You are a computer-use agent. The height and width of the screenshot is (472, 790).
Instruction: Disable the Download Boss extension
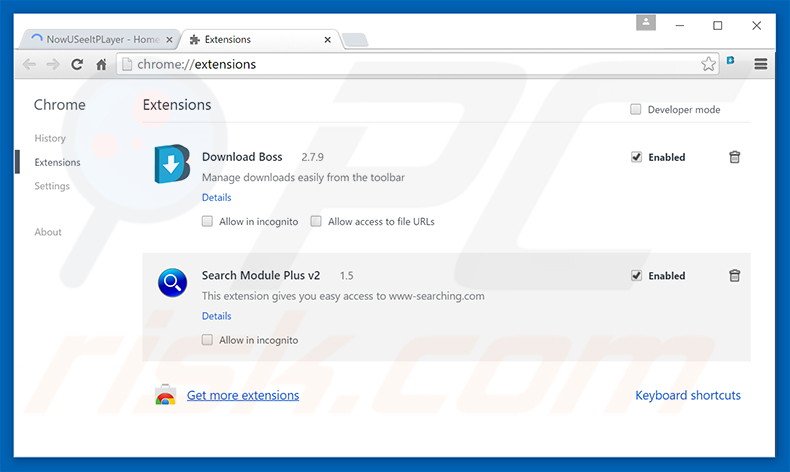coord(636,157)
